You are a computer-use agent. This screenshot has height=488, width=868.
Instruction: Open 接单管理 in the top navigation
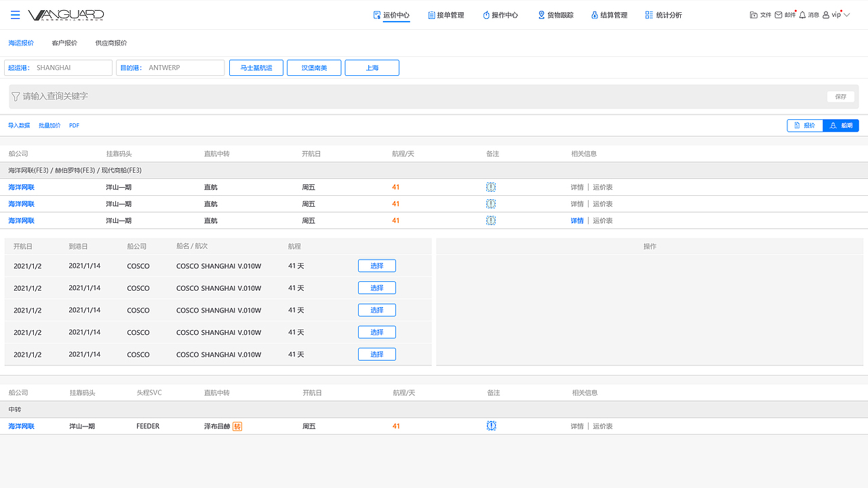pos(446,15)
